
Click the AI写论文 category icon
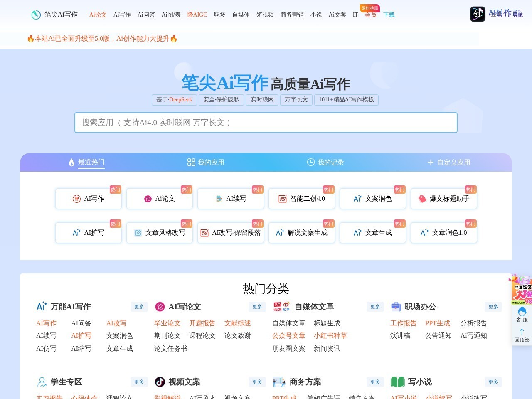coord(160,307)
